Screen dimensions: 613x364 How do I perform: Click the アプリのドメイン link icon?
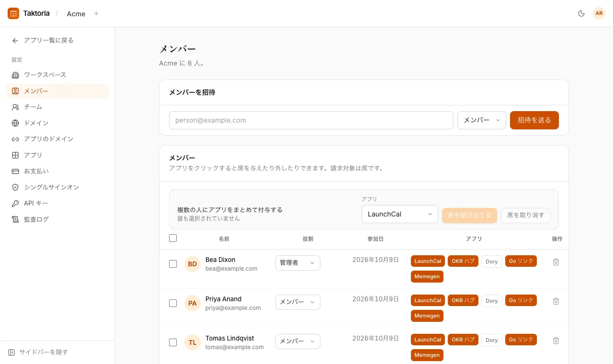[x=15, y=139]
